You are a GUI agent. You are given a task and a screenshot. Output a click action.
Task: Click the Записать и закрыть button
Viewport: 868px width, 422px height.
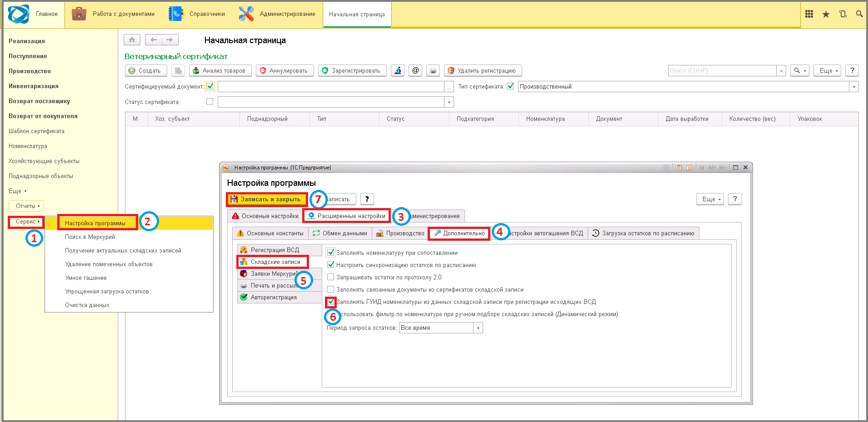coord(266,199)
